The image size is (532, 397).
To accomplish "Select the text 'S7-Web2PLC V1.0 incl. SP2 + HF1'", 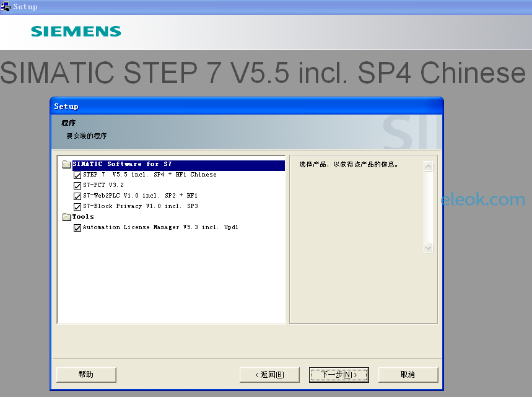I will point(140,196).
